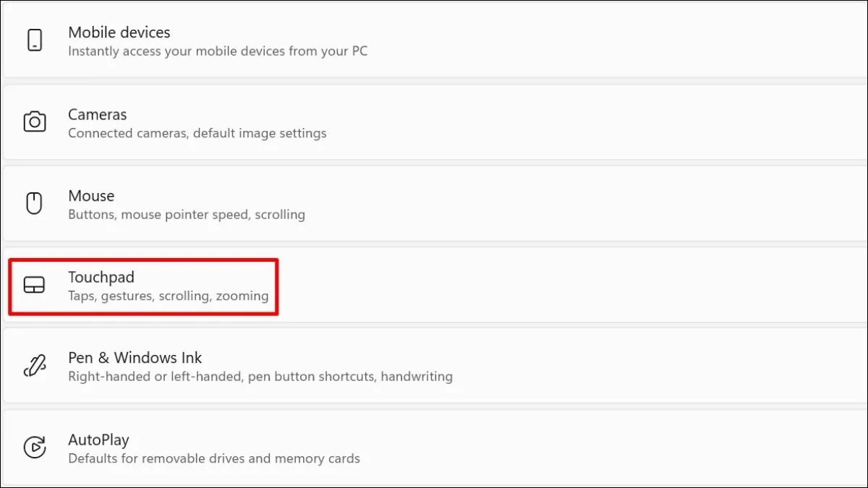
Task: Click the Pen & Windows Ink icon
Action: (x=35, y=367)
